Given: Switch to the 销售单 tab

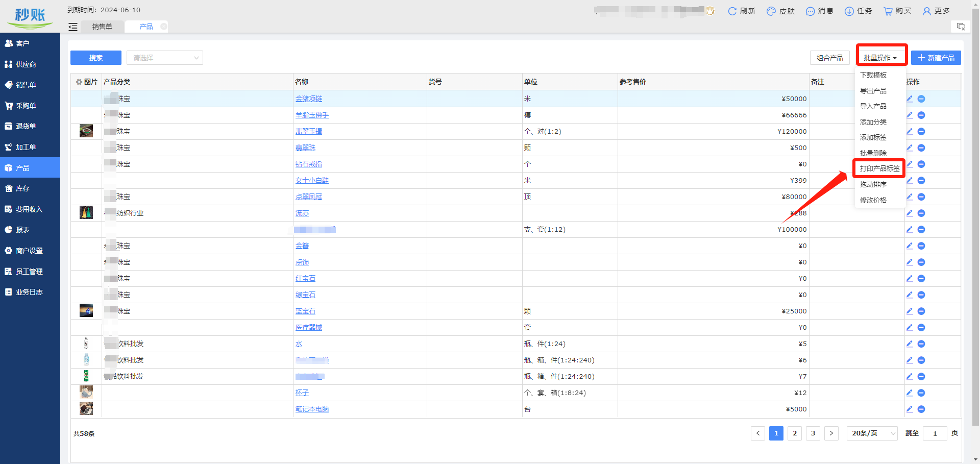Looking at the screenshot, I should 102,27.
